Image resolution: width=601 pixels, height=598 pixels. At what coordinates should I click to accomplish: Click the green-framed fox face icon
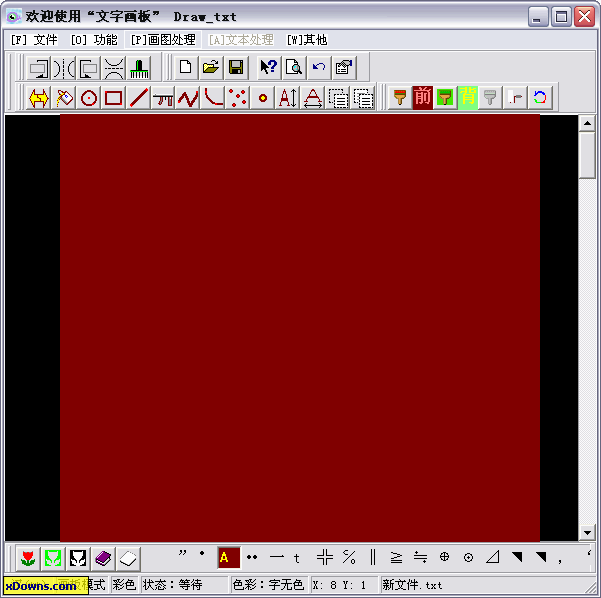pyautogui.click(x=53, y=558)
